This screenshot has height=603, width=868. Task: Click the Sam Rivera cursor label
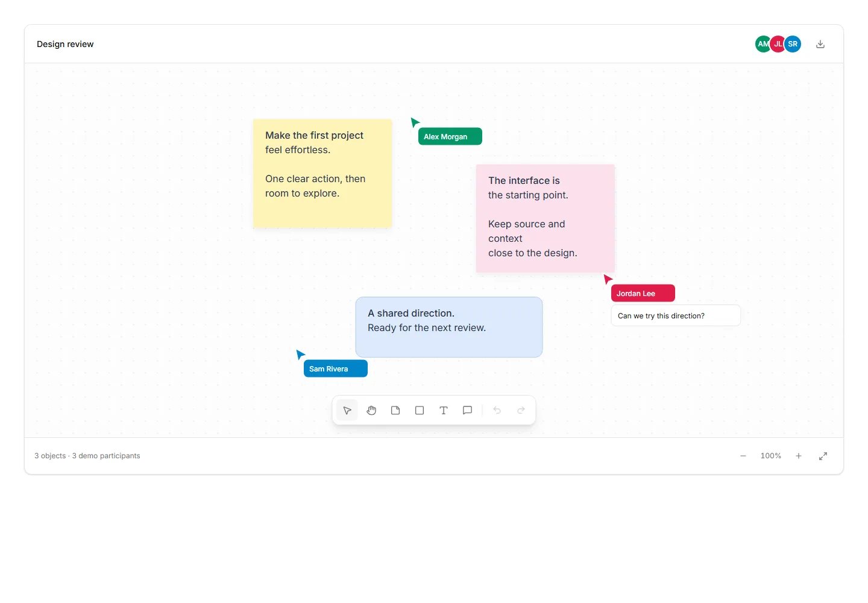click(x=336, y=368)
